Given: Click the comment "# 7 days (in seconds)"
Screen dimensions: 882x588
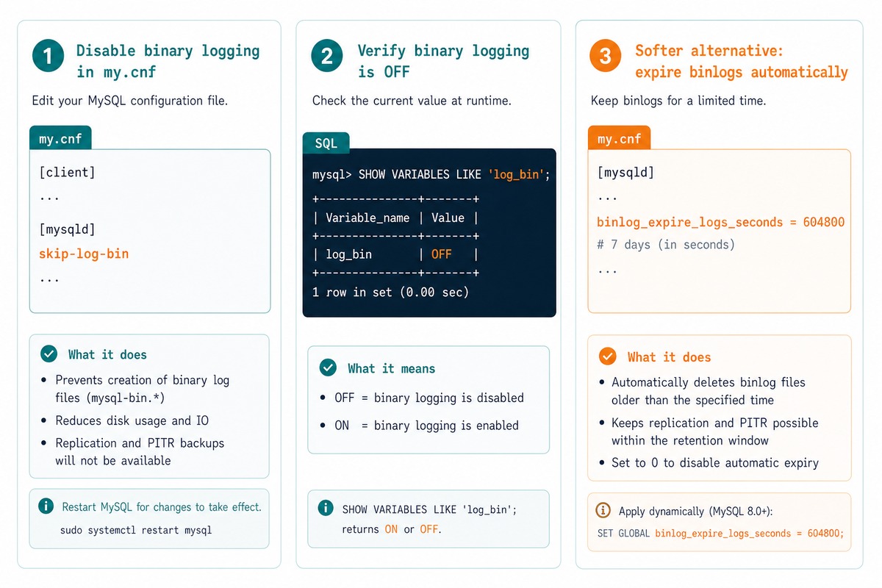Looking at the screenshot, I should (x=666, y=245).
